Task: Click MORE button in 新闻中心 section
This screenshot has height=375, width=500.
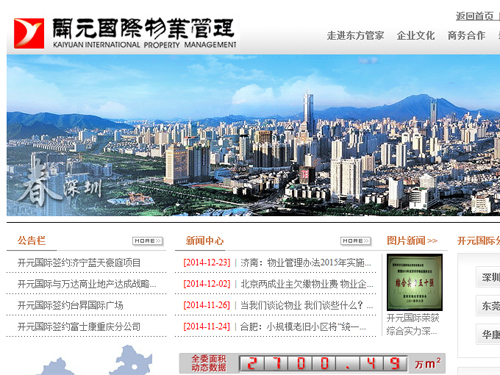Action: tap(356, 241)
